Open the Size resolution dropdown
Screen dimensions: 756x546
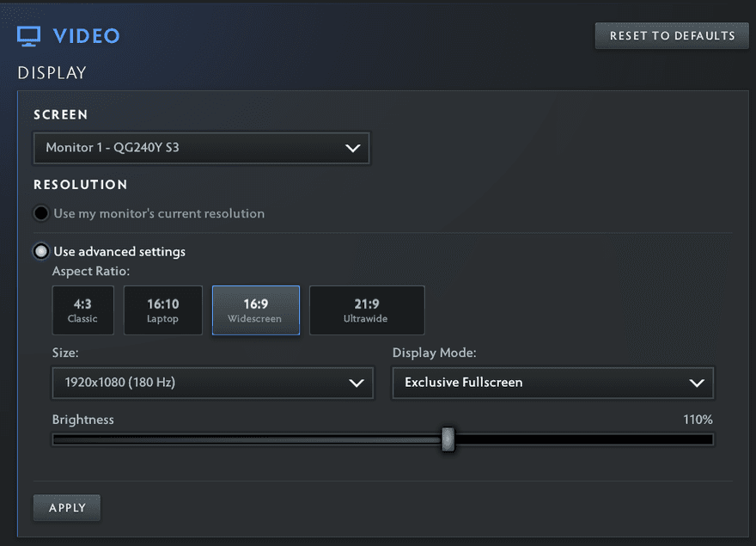coord(213,383)
